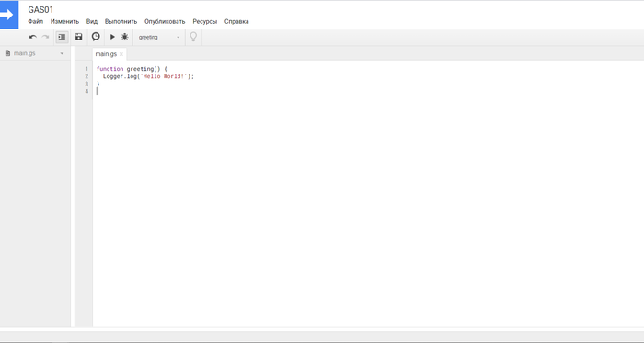Open the Ресурсы menu
Screen dimensions: 644x343
point(204,21)
